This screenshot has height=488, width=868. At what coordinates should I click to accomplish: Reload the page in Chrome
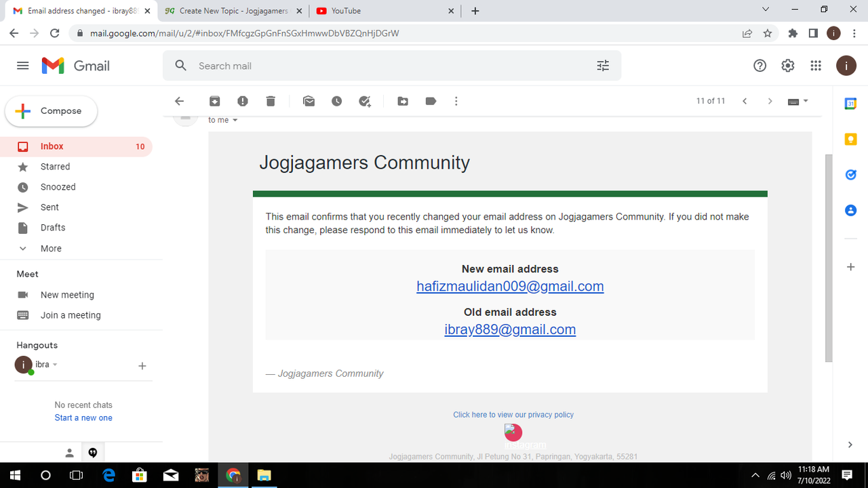(x=55, y=33)
